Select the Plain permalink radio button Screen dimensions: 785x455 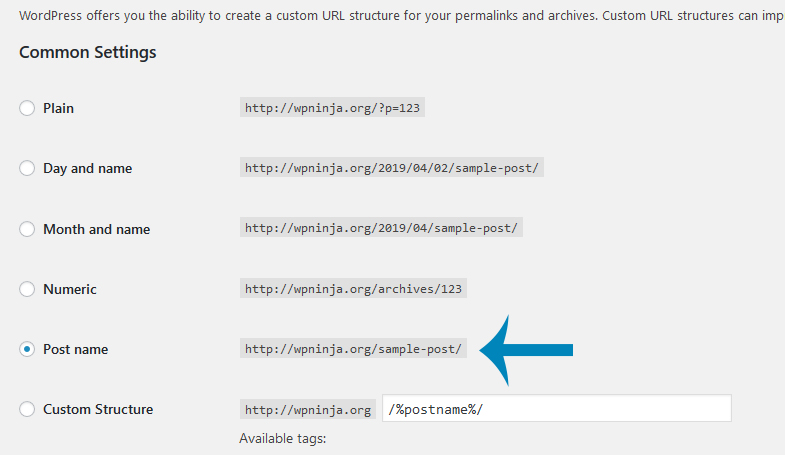(x=27, y=108)
